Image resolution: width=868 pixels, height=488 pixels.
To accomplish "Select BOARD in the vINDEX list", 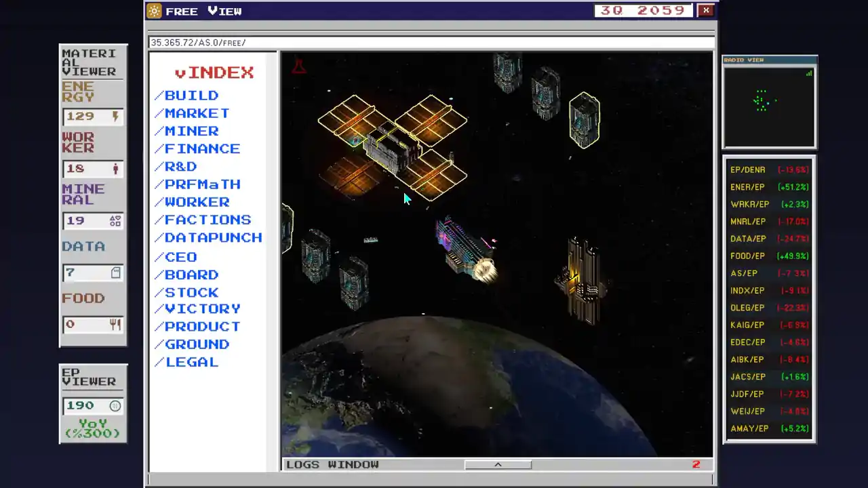I will pyautogui.click(x=186, y=274).
